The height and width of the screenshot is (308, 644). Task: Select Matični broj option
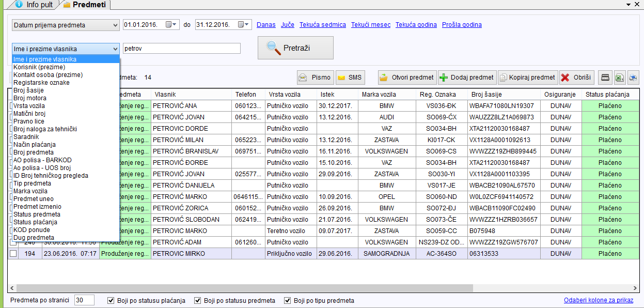(66, 114)
